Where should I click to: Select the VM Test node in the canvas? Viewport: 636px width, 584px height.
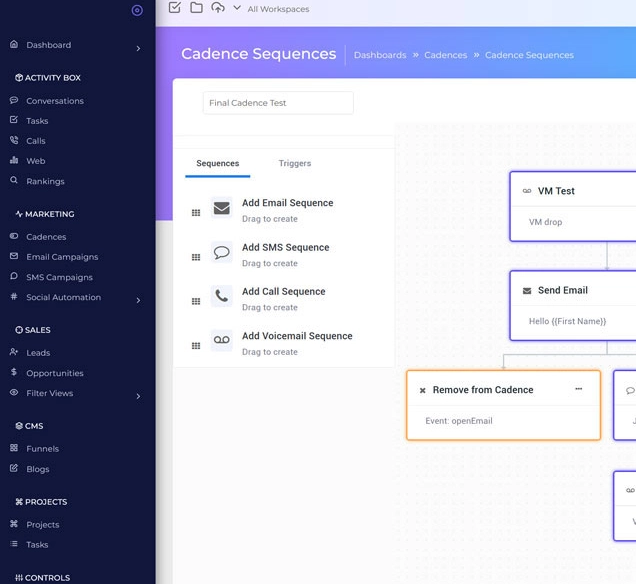(x=572, y=205)
